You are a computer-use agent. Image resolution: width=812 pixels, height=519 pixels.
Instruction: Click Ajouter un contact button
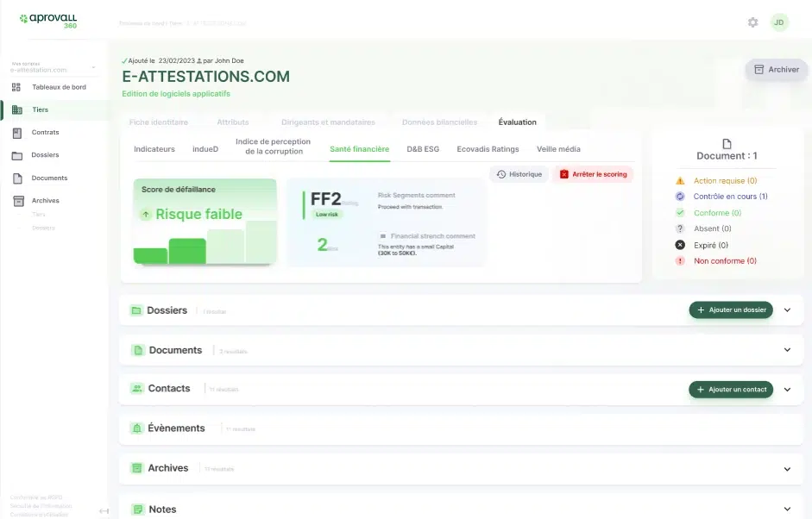coord(731,390)
